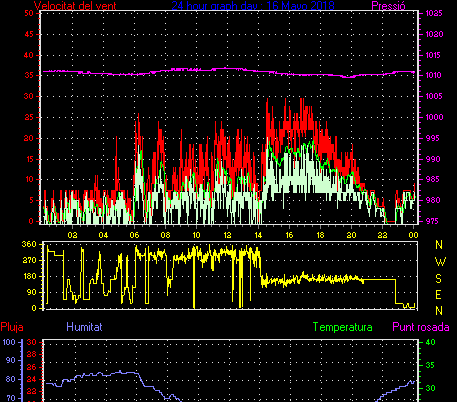Click the 22 hour mark on time axis

382,235
